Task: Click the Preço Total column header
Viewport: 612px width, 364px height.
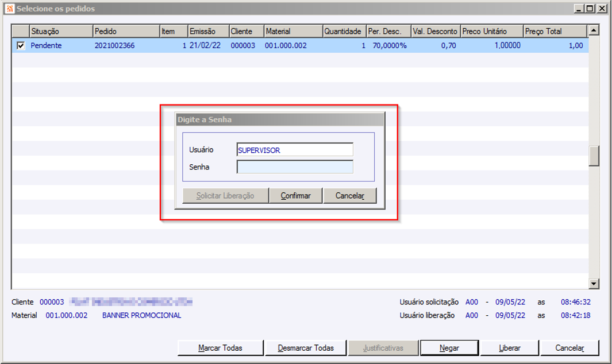Action: coord(555,31)
